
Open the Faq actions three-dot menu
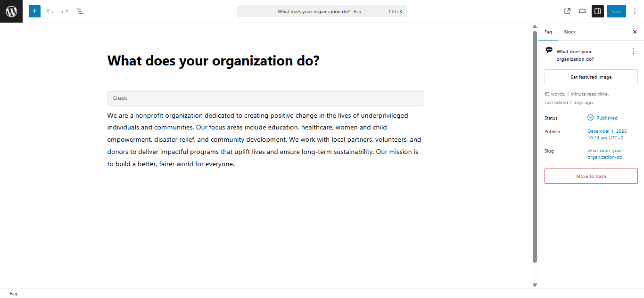[x=633, y=51]
